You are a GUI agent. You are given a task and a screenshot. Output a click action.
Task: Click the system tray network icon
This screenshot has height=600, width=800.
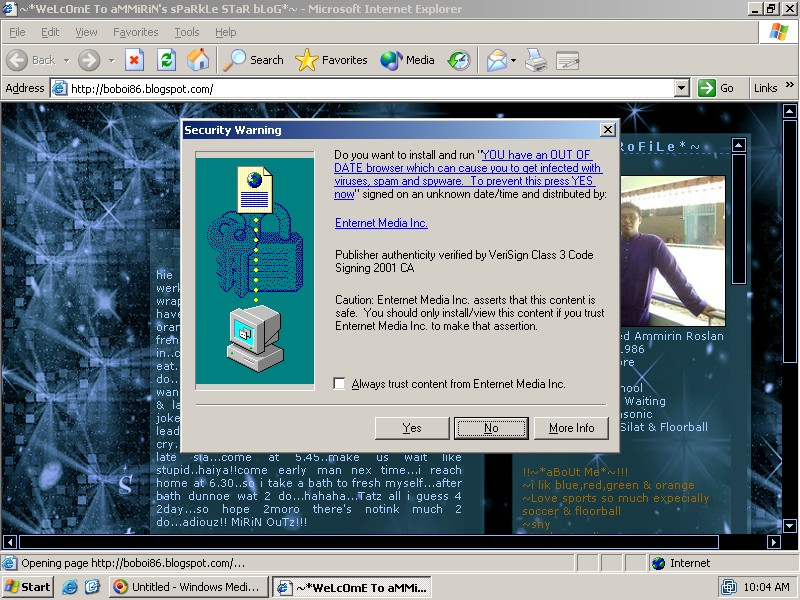coord(729,587)
